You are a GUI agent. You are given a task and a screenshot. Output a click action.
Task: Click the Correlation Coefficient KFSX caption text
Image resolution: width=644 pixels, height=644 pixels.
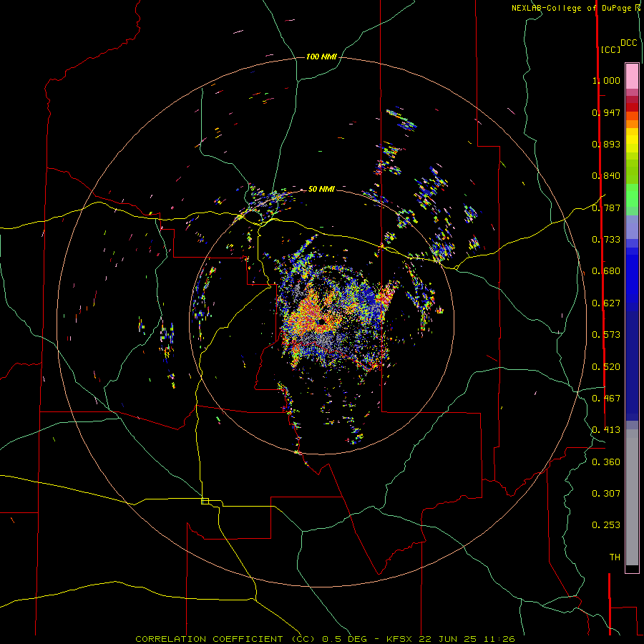(x=325, y=639)
